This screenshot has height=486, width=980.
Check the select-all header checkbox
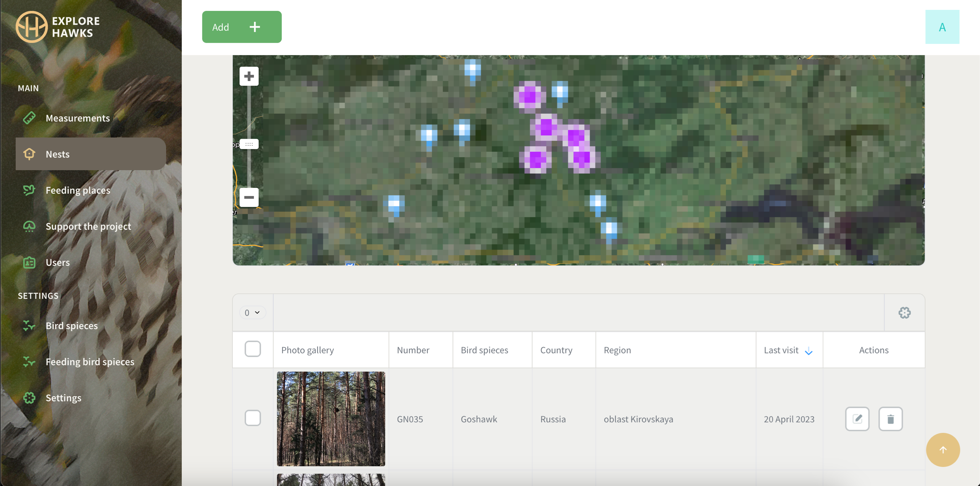pos(253,349)
